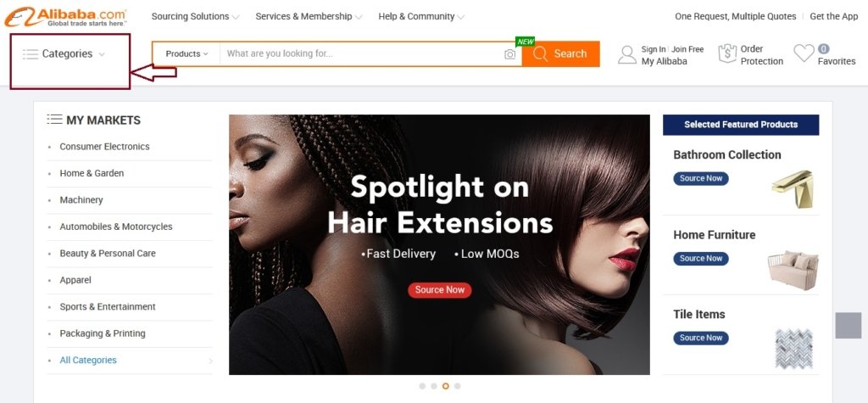Click the Categories hamburger list icon

point(30,53)
